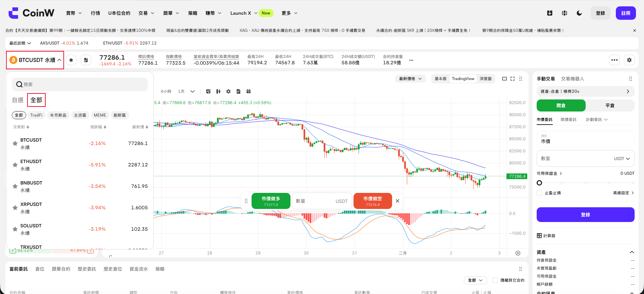This screenshot has width=644, height=294.
Task: Adjust the margin percentage slider handle
Action: click(x=539, y=183)
